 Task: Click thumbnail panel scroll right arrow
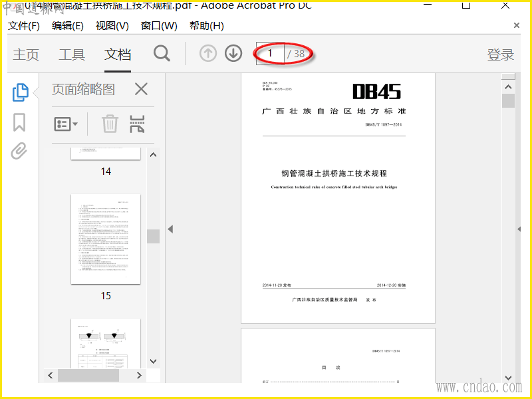click(x=139, y=375)
